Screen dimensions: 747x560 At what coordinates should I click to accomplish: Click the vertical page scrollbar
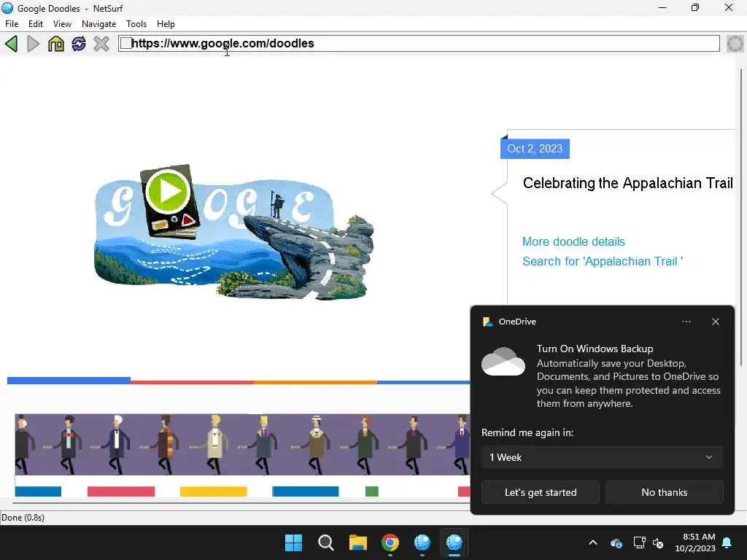click(x=741, y=217)
